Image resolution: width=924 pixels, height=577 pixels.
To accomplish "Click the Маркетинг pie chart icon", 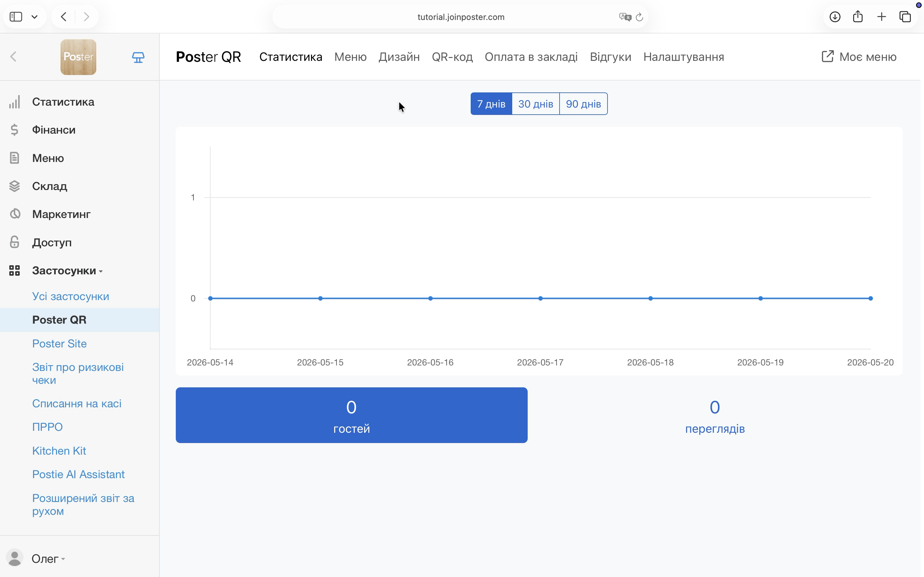I will 14,214.
